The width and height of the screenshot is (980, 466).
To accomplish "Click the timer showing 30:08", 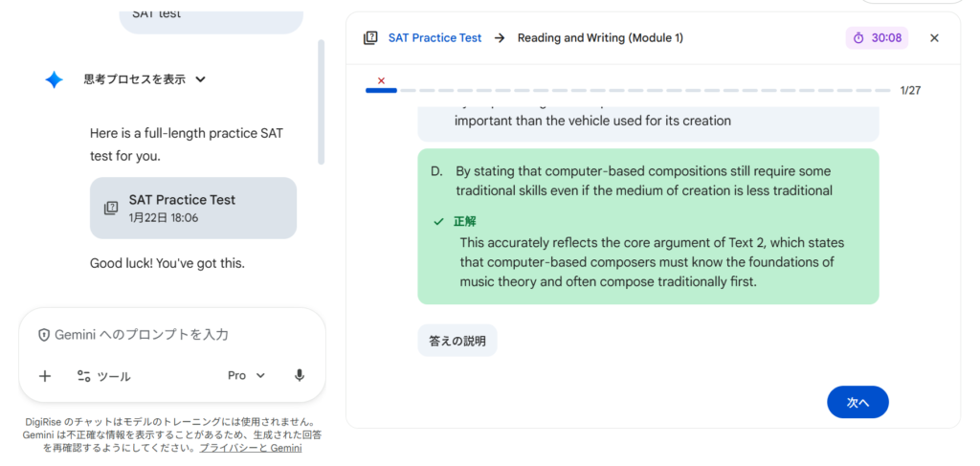I will coord(877,38).
